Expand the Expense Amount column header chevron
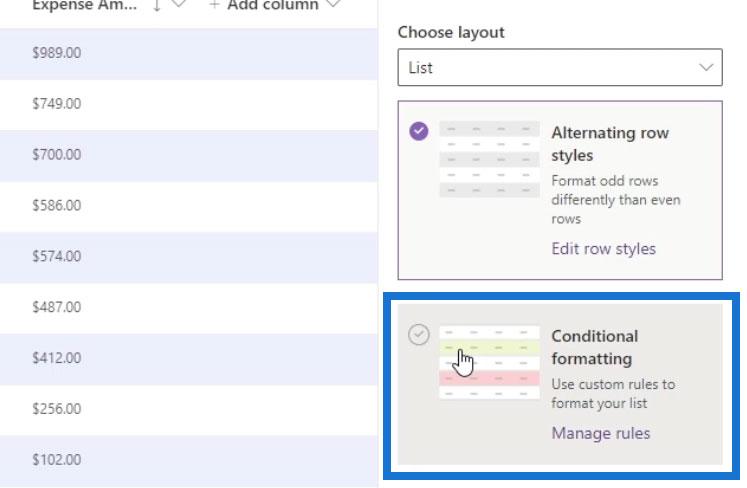Image resolution: width=747 pixels, height=488 pixels. tap(179, 4)
